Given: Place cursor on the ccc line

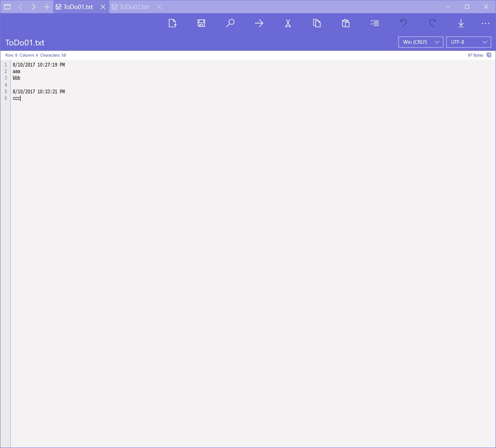Looking at the screenshot, I should click(x=17, y=98).
